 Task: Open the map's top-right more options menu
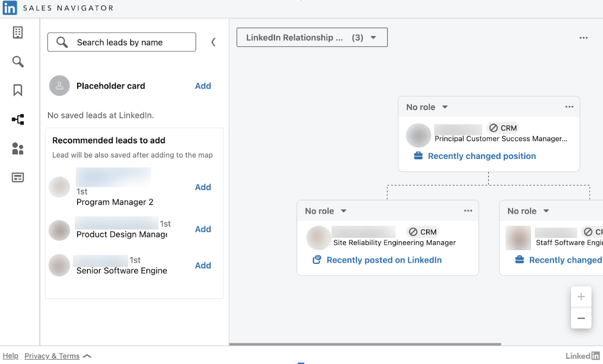584,38
